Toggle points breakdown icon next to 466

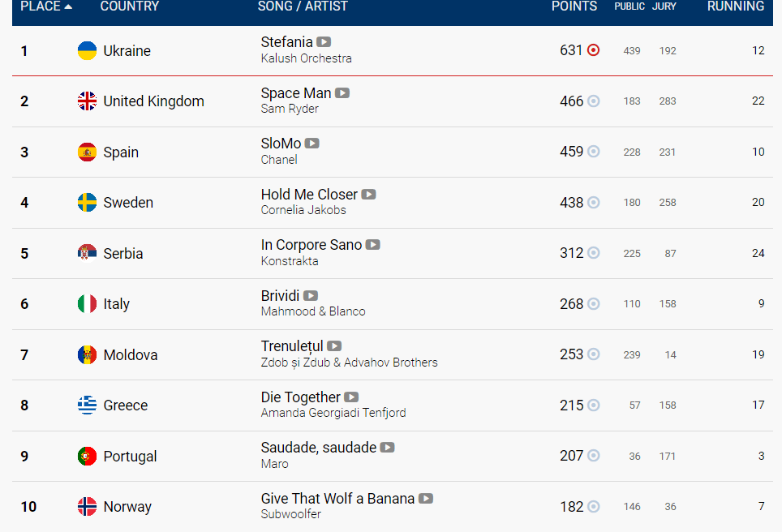pos(594,101)
